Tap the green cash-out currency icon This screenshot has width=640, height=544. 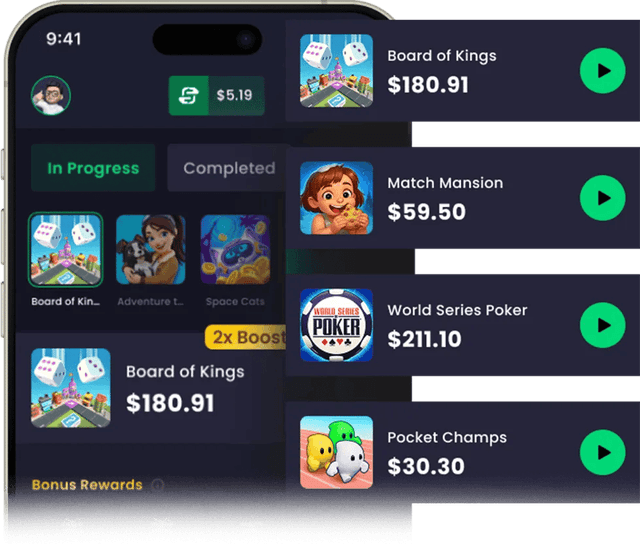coord(189,95)
